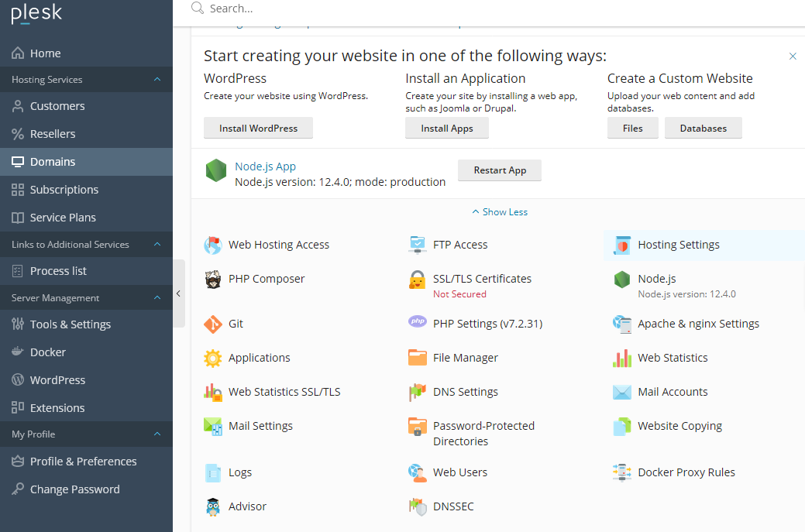Open Tools & Settings in the sidebar
The width and height of the screenshot is (805, 532).
(x=86, y=324)
